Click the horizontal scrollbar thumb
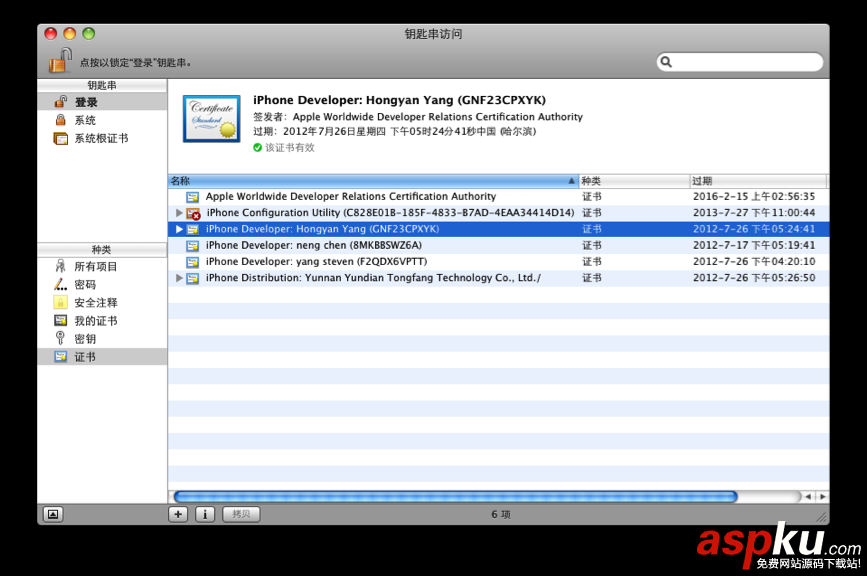The height and width of the screenshot is (576, 867). [x=456, y=496]
